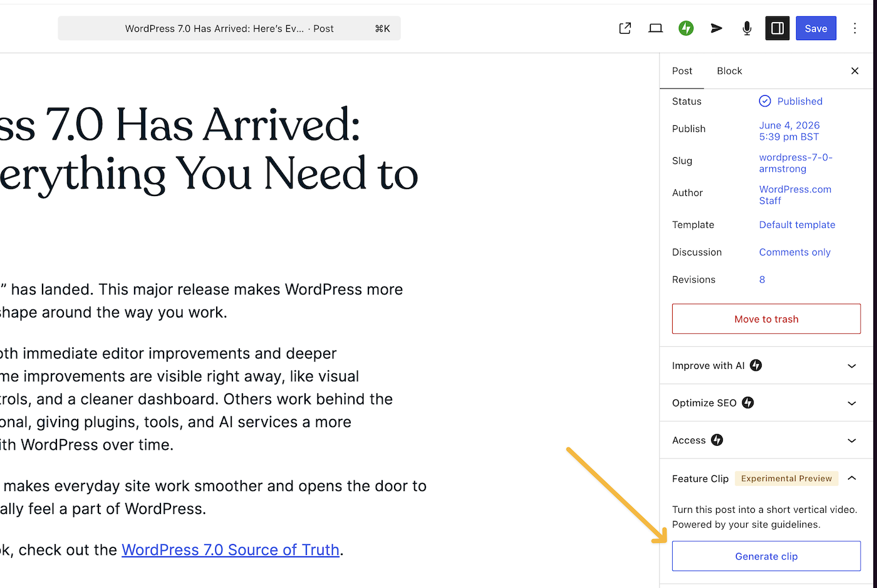
Task: Click the Move to trash button
Action: (766, 319)
